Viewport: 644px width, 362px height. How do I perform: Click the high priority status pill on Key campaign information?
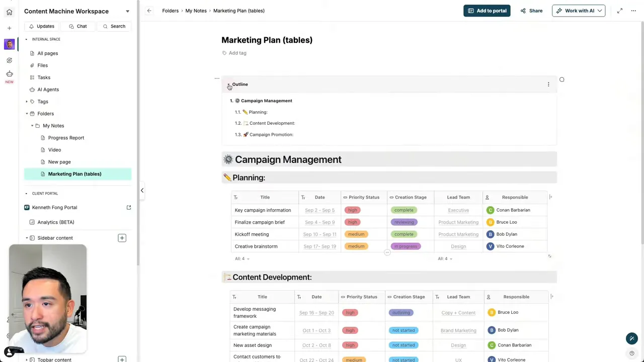point(352,210)
